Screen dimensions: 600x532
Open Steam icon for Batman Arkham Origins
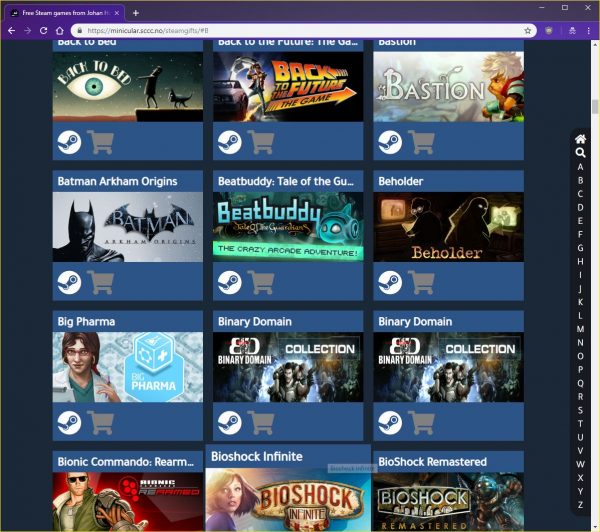coord(69,282)
